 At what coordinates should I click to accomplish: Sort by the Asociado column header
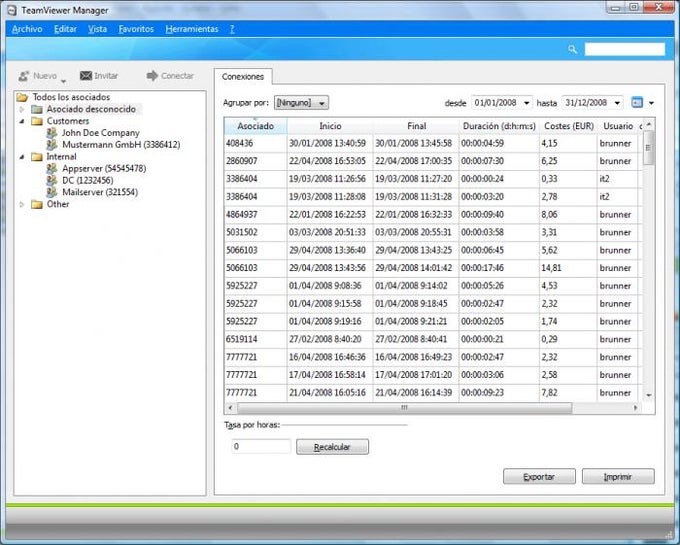255,126
